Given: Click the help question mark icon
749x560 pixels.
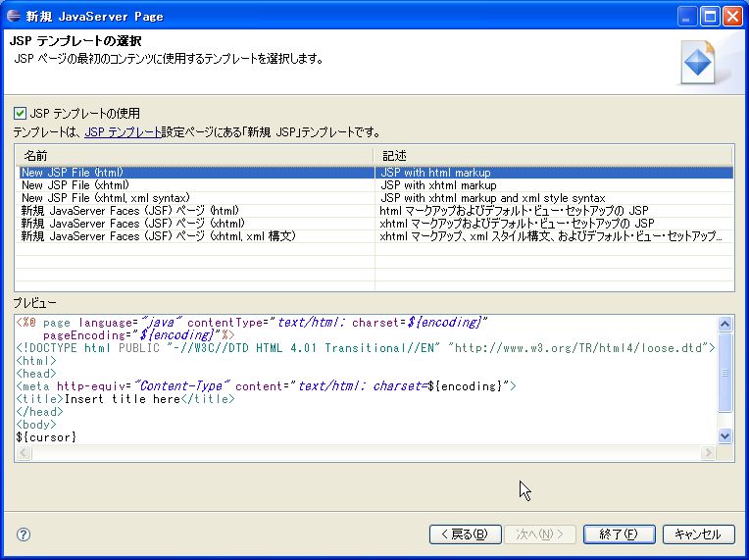Looking at the screenshot, I should click(x=24, y=535).
